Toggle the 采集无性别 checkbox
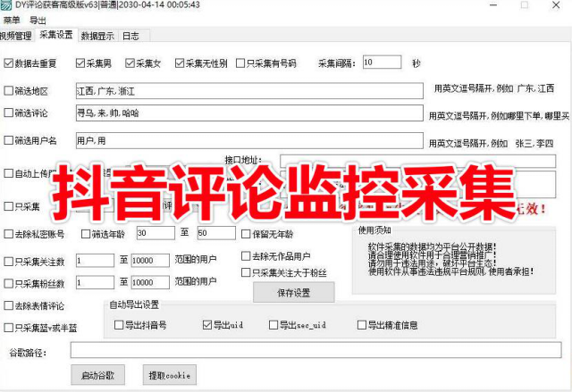572x392 pixels. pyautogui.click(x=180, y=63)
